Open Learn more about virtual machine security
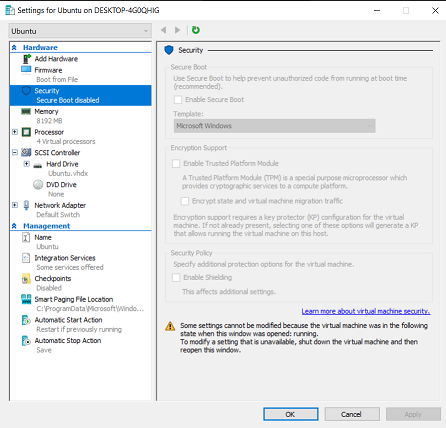 click(x=366, y=311)
